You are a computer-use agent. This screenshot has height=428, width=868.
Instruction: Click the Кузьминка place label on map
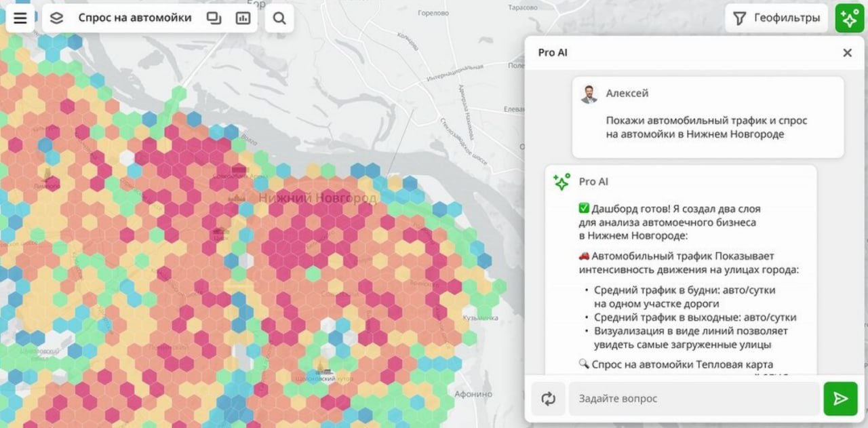click(479, 317)
